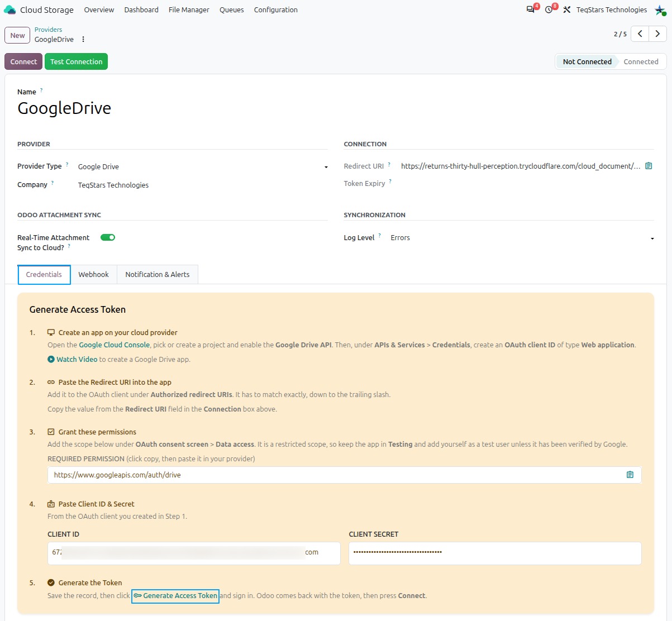This screenshot has width=672, height=621.
Task: Open the record actions kebab menu
Action: [83, 39]
